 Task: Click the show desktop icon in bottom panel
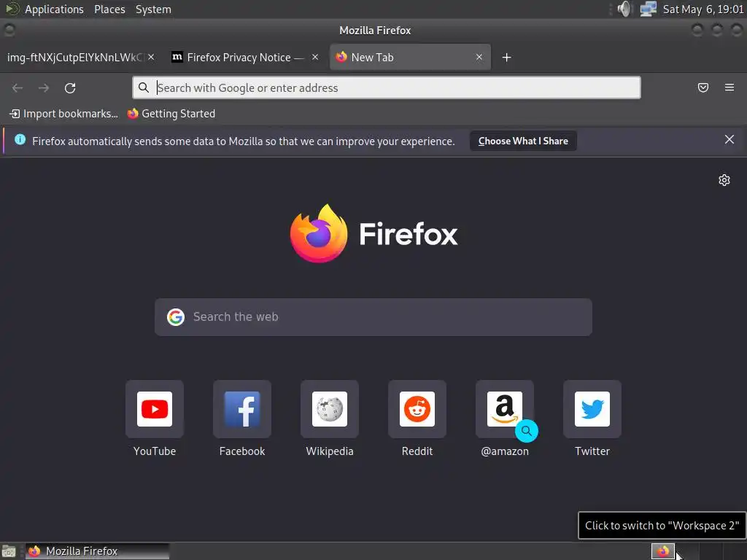tap(9, 551)
